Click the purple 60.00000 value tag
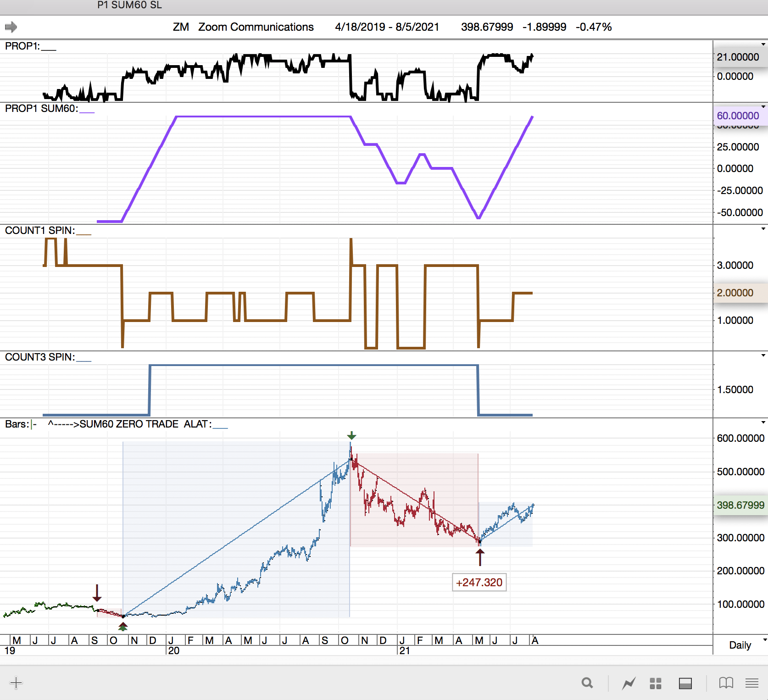 click(740, 116)
